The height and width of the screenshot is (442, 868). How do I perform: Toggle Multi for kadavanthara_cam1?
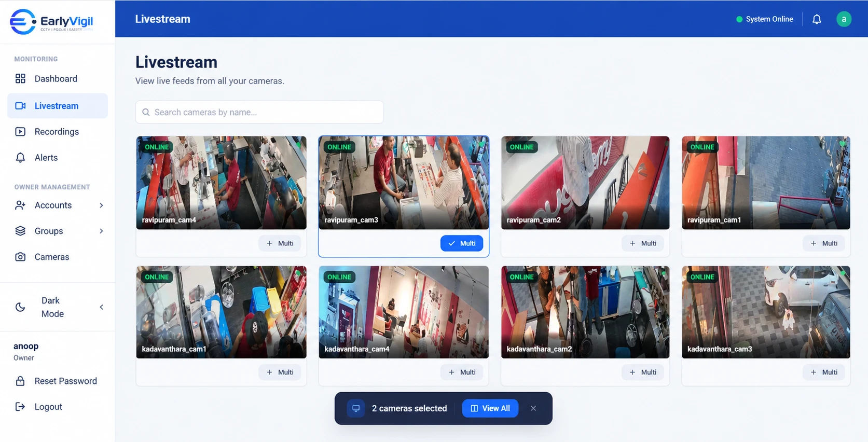280,372
